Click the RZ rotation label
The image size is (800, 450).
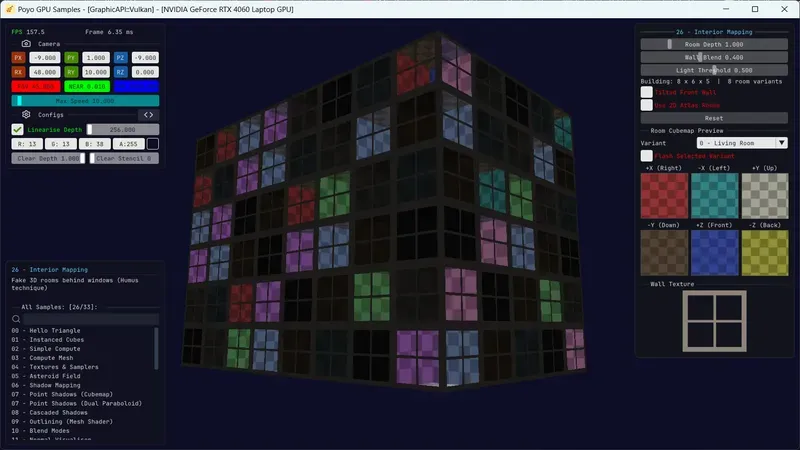coord(120,72)
